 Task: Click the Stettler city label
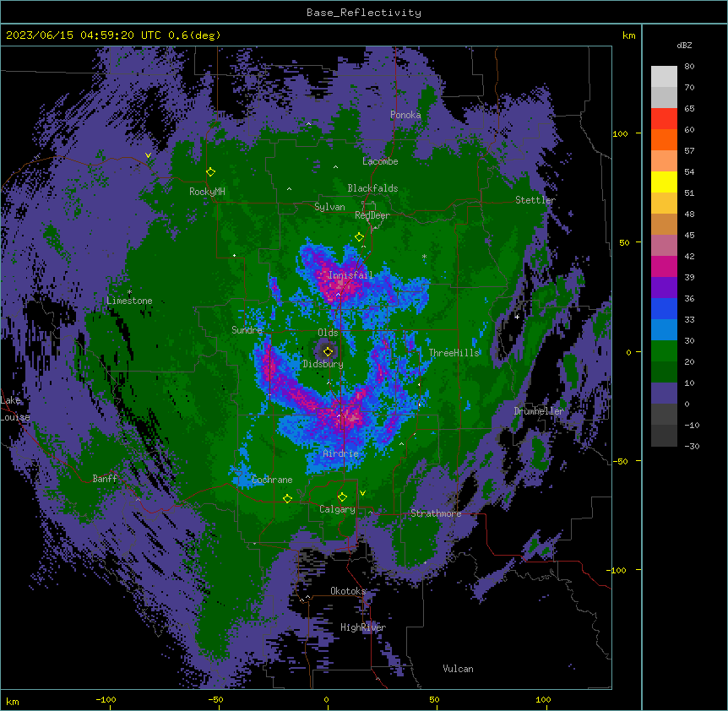pyautogui.click(x=535, y=200)
